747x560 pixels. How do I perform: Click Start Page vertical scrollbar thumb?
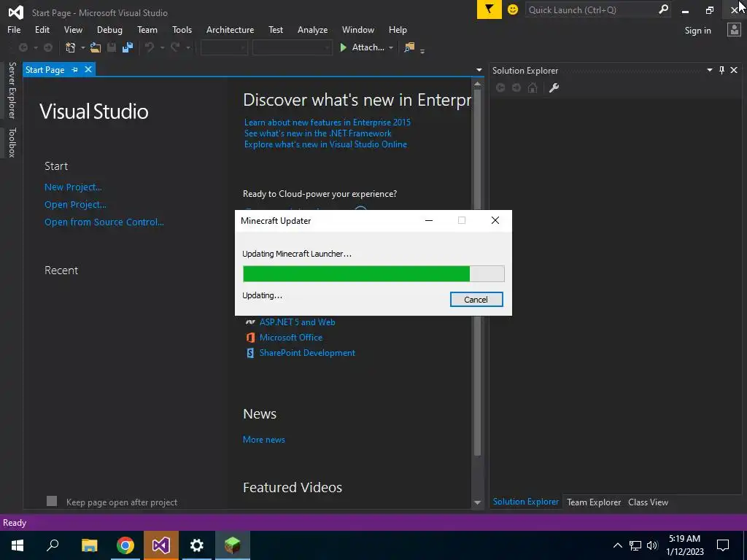point(477,271)
